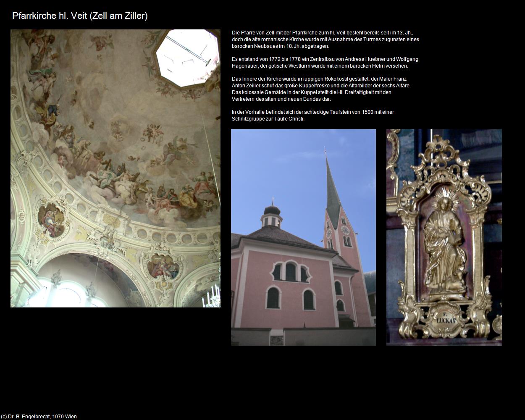Click the paragraph starting 'Es entstand von 1772 bis 1778'
Image resolution: width=525 pixels, height=420 pixels.
pyautogui.click(x=325, y=63)
